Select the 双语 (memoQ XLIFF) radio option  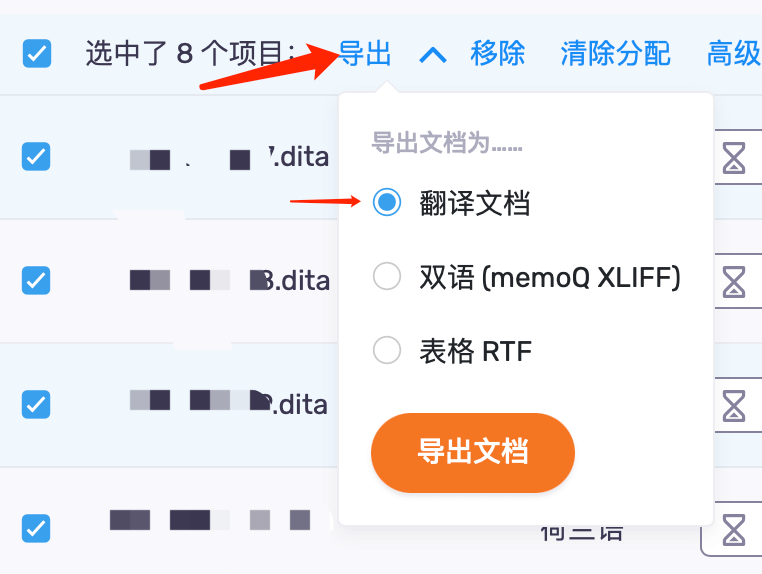click(387, 277)
